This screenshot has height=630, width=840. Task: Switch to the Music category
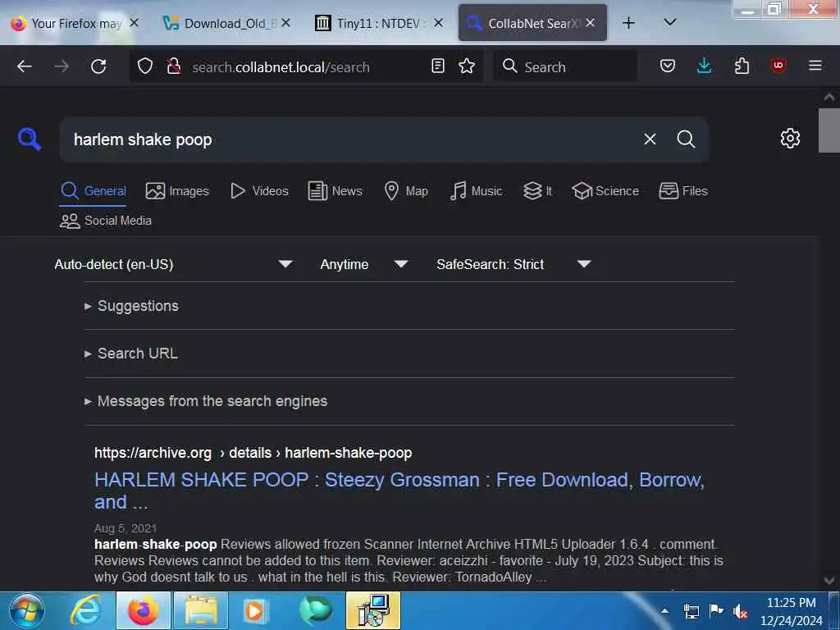476,190
